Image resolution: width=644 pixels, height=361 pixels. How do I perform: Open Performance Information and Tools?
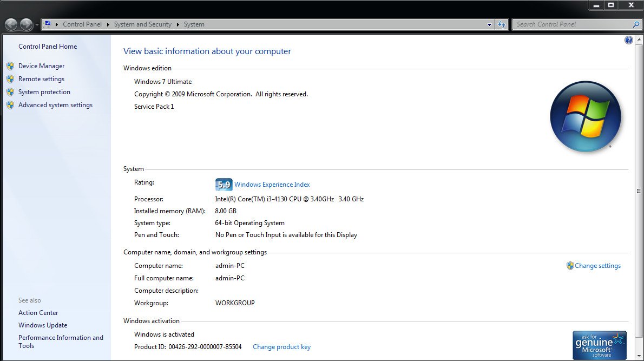pyautogui.click(x=61, y=342)
